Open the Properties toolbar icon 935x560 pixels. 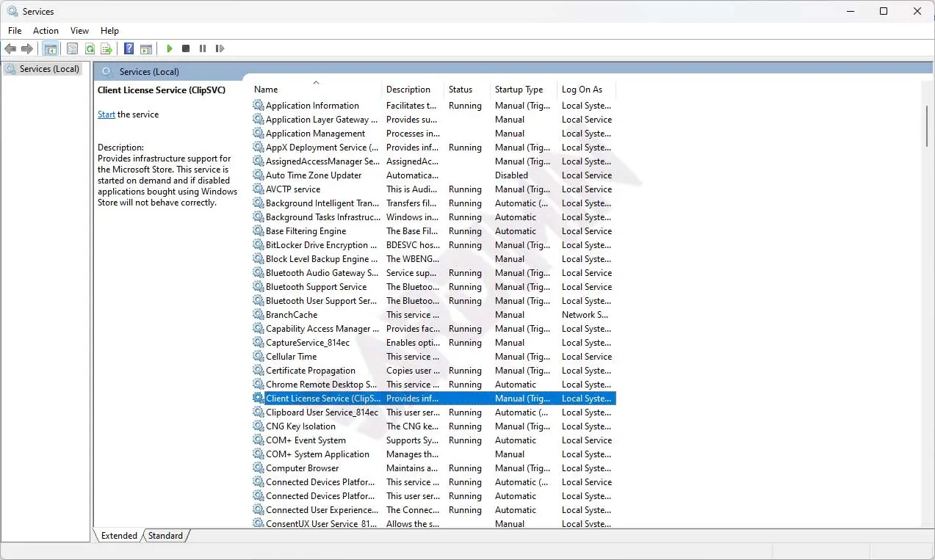coord(72,49)
